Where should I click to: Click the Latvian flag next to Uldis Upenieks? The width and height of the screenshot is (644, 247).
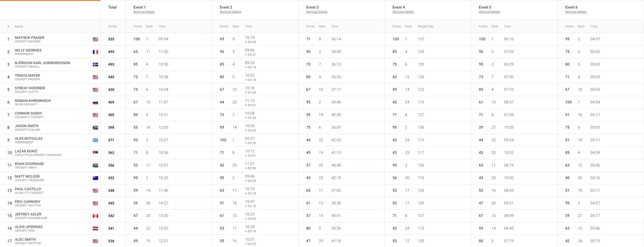click(95, 228)
